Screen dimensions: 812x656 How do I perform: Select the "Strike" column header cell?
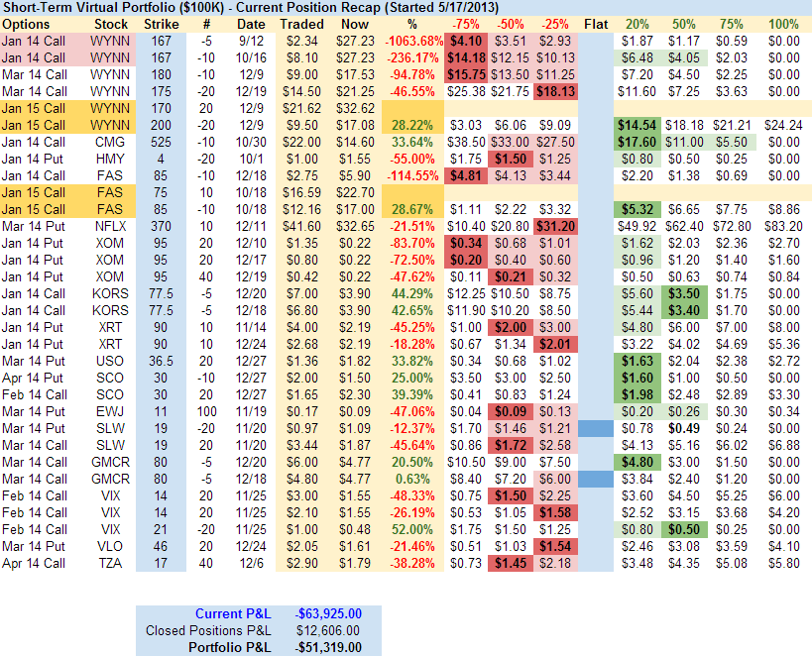point(163,23)
